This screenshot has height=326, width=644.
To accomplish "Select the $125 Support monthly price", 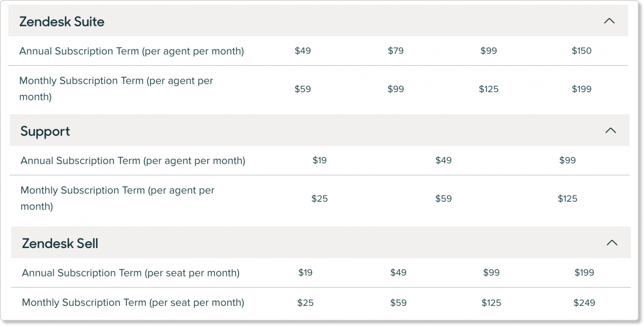I will (x=567, y=198).
